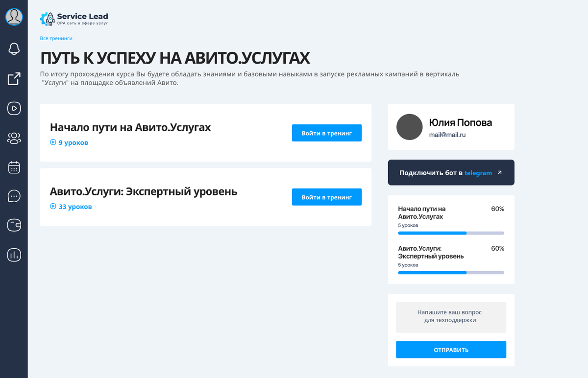Open the calendar sidebar icon
588x378 pixels.
point(14,167)
